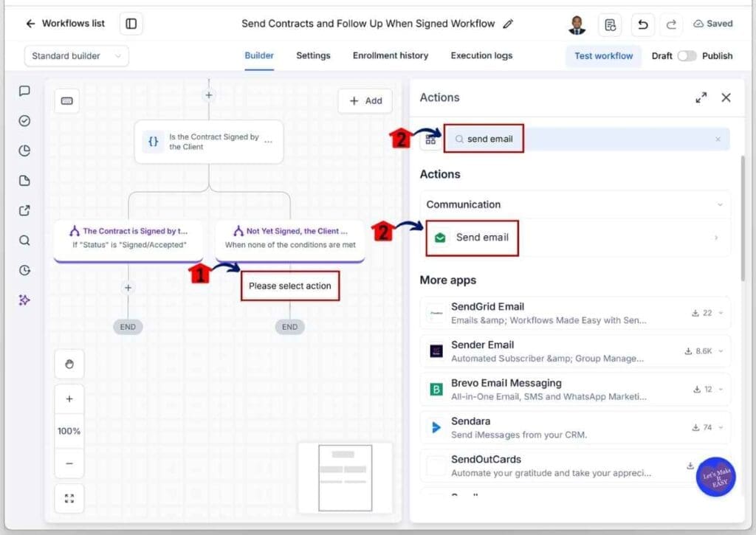Click Please select action placeholder
The height and width of the screenshot is (535, 756).
(290, 286)
